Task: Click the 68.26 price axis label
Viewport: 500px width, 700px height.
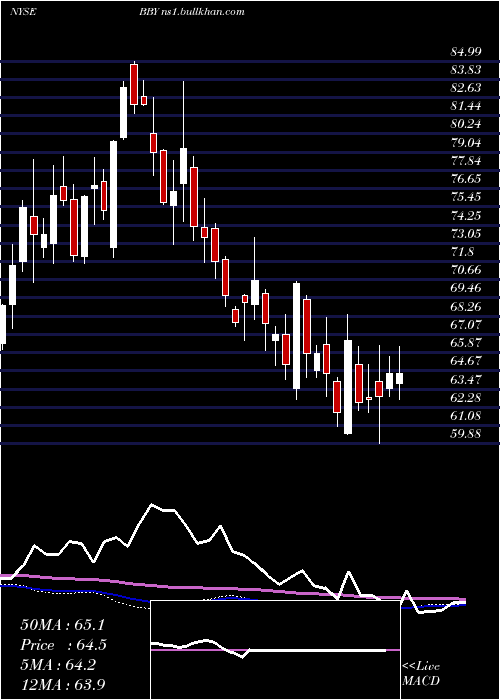Action: point(466,307)
